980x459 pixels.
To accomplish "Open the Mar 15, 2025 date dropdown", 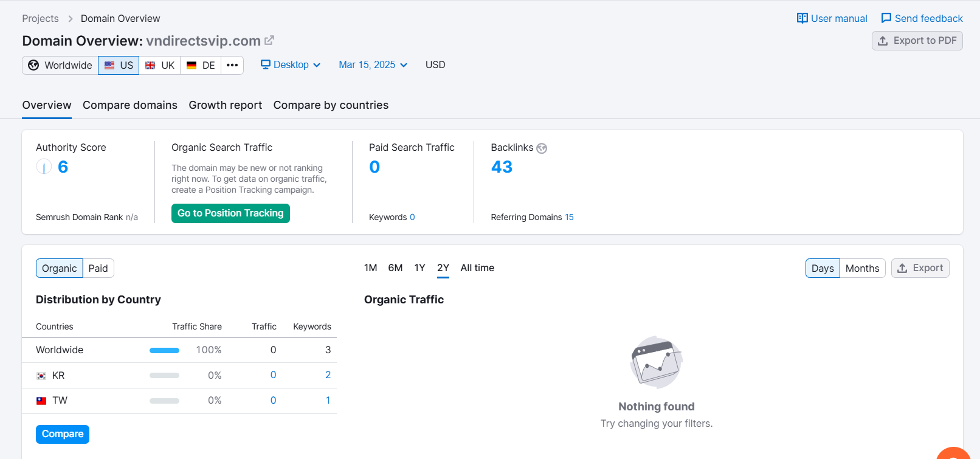I will tap(373, 64).
